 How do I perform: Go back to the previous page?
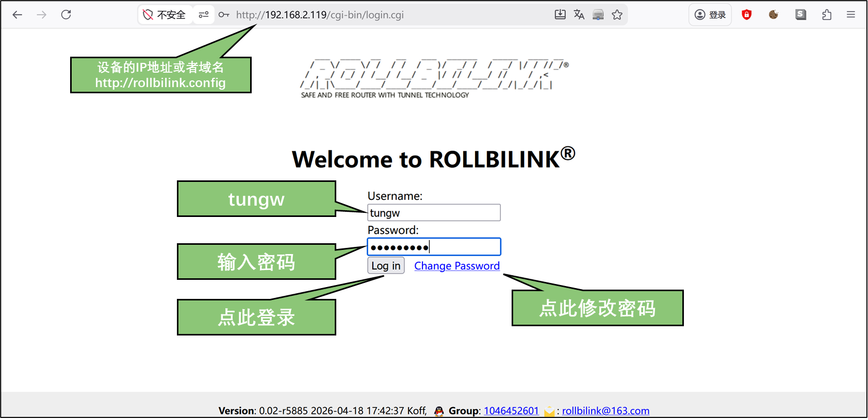[x=17, y=15]
